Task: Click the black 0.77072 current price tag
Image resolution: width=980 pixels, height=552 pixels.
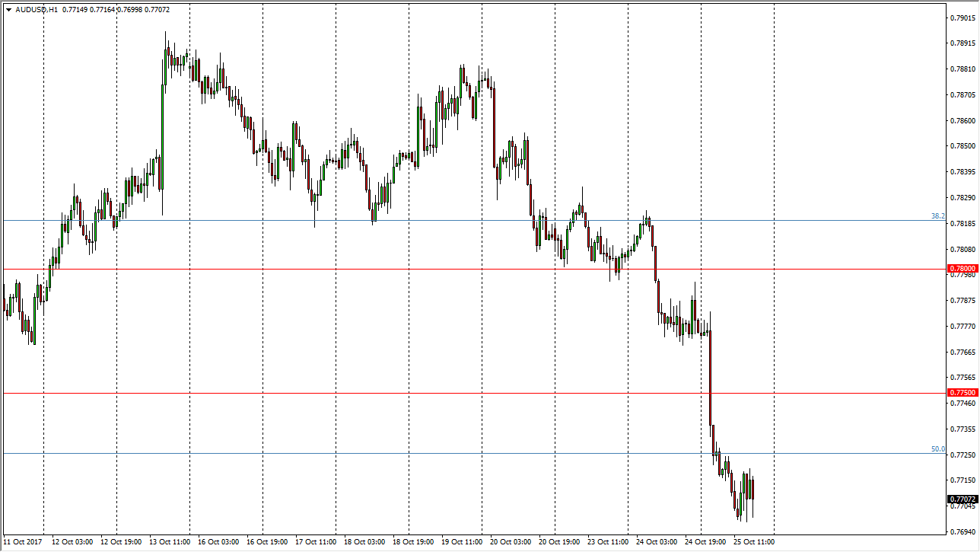Action: [x=963, y=499]
